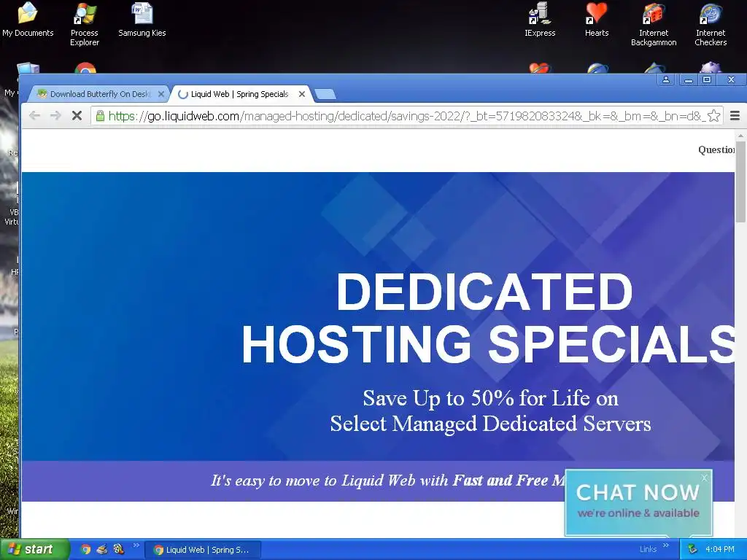Click the Chat Now widget
747x560 pixels.
[638, 502]
